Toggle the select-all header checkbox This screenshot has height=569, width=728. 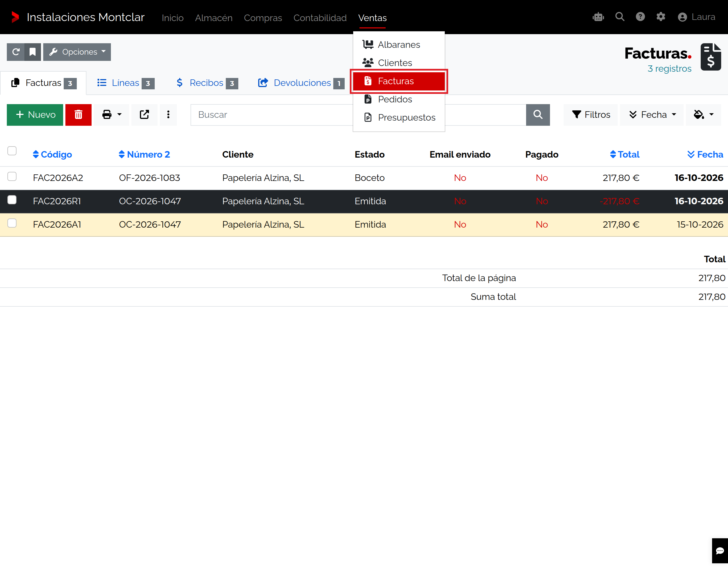click(x=12, y=151)
